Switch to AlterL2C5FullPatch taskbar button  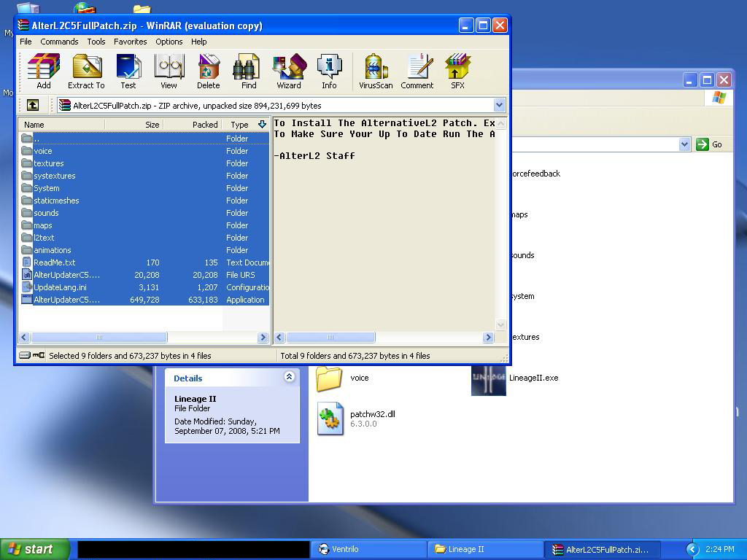click(x=603, y=549)
